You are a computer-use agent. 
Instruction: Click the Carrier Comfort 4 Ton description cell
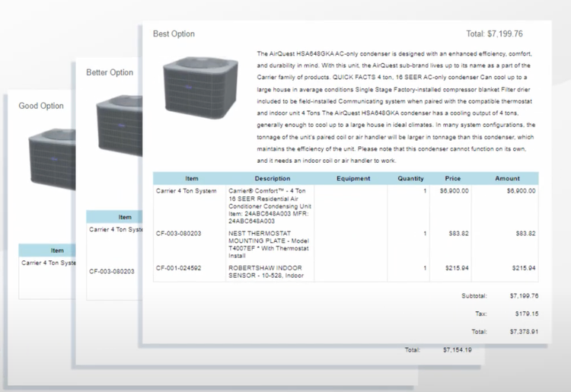(270, 206)
